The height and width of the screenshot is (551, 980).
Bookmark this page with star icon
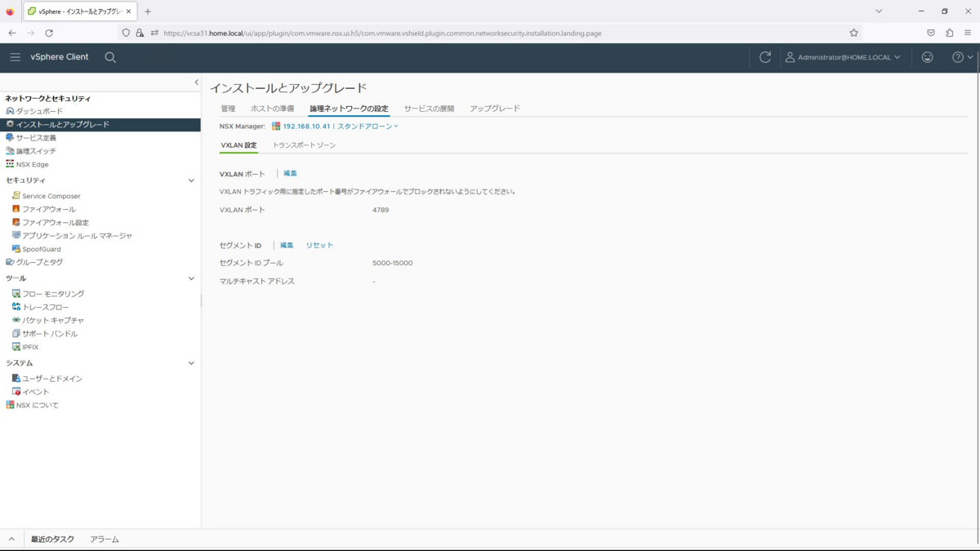tap(853, 33)
